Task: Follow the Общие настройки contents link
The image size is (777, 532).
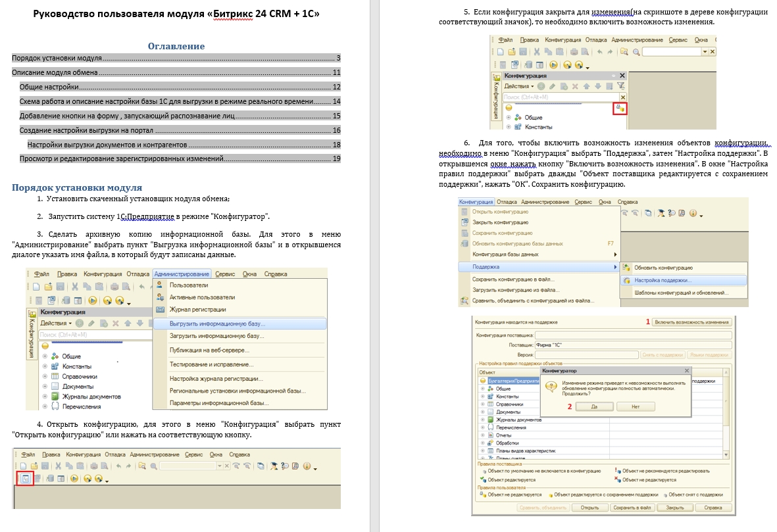Action: pos(180,87)
